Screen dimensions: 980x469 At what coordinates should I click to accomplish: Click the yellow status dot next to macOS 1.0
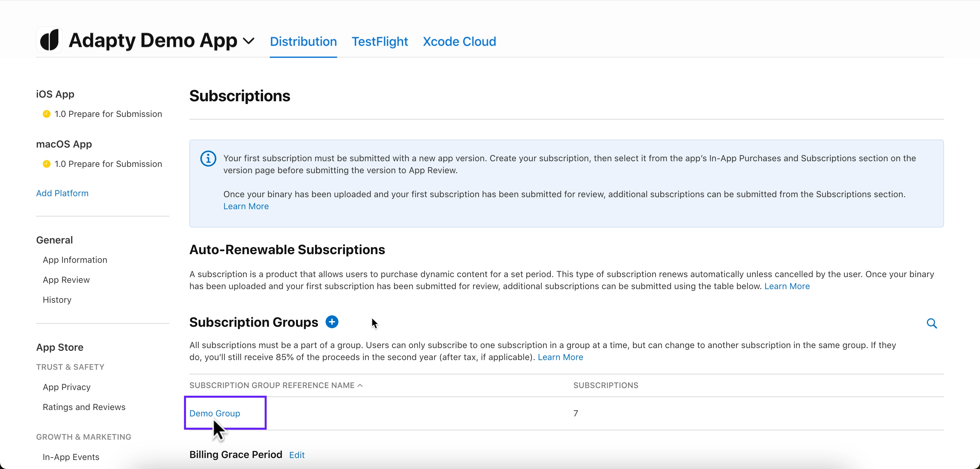[x=46, y=164]
